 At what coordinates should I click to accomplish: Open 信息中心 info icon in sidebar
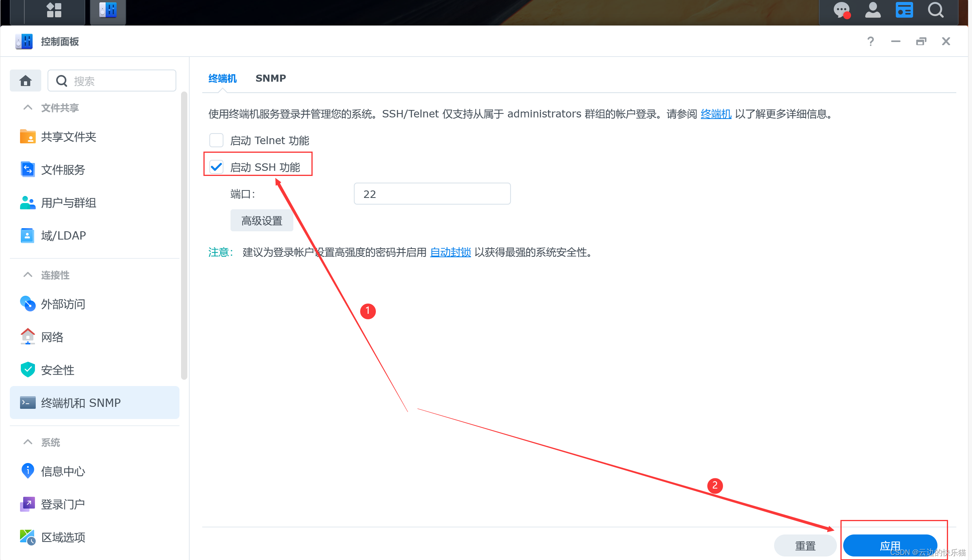pos(27,471)
